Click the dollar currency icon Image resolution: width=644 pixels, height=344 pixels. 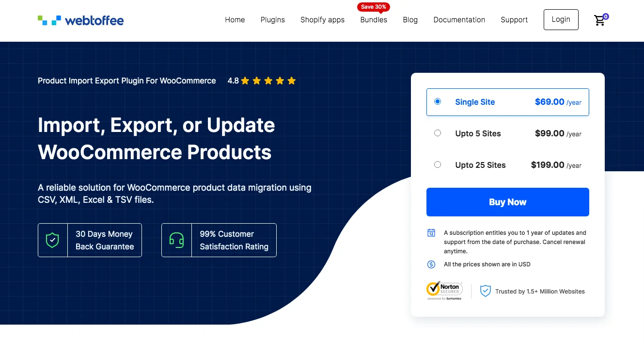431,264
